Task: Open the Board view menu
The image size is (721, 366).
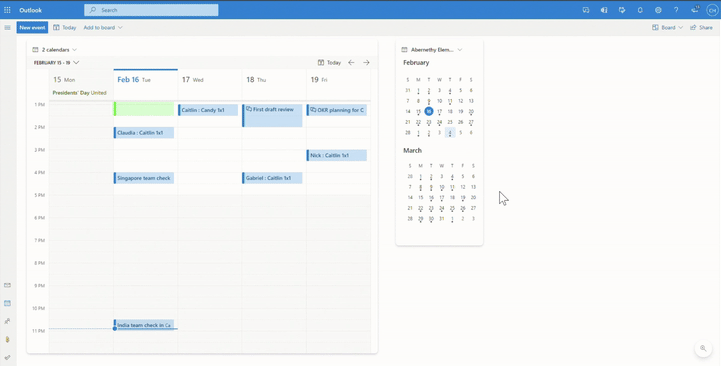Action: point(667,28)
